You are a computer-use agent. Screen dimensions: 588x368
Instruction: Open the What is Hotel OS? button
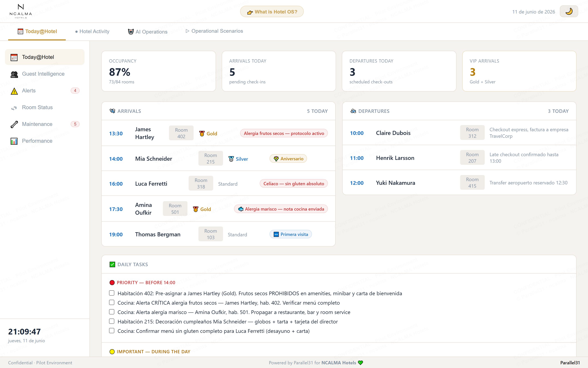[272, 12]
